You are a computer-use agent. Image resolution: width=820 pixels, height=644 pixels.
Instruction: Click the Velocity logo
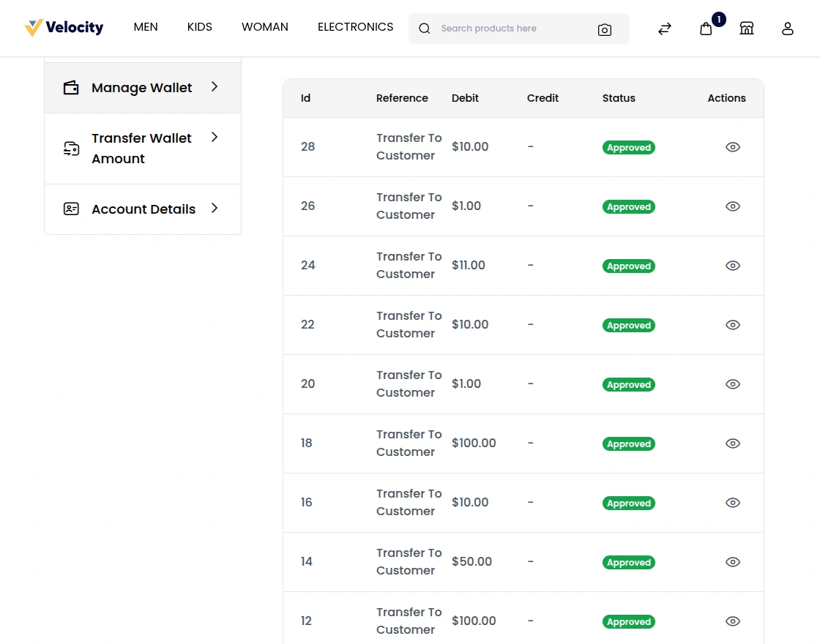64,27
